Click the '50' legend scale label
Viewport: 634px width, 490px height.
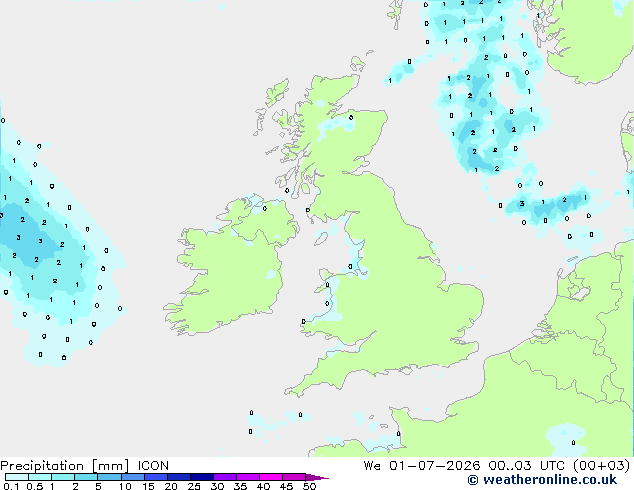[310, 486]
